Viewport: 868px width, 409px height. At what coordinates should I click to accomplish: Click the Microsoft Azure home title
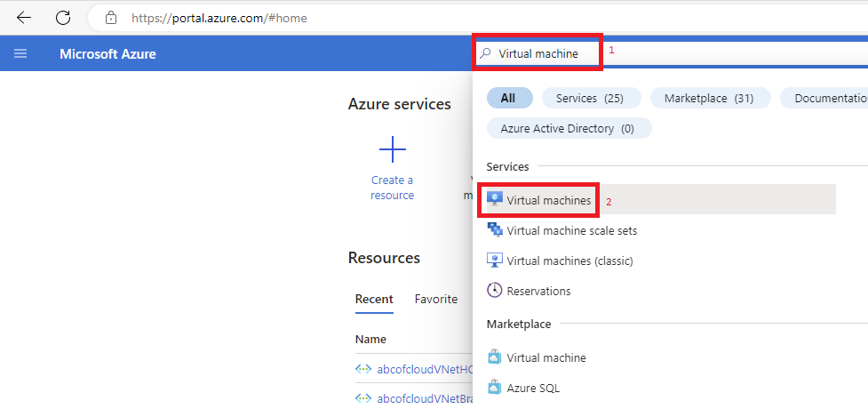coord(108,53)
